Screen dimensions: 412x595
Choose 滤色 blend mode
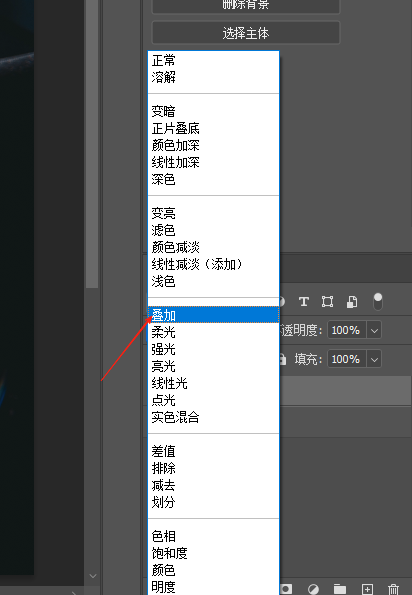click(x=214, y=230)
